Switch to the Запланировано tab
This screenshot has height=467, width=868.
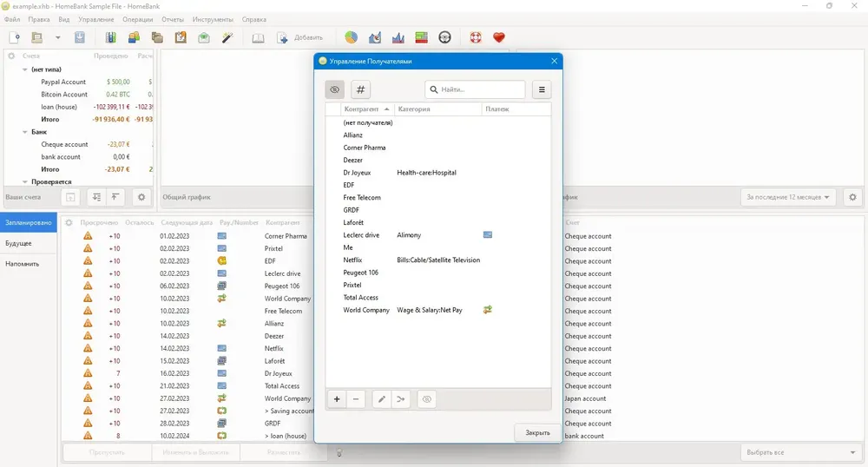click(x=29, y=222)
